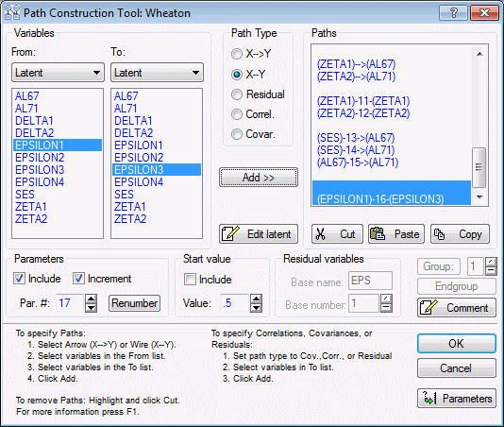Select the X-->Y arrow path type
Screen dimensions: 504x427
pyautogui.click(x=237, y=54)
